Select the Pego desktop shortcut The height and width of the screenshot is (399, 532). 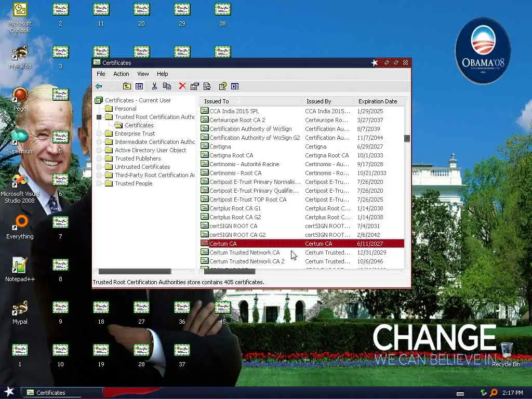pos(20,99)
